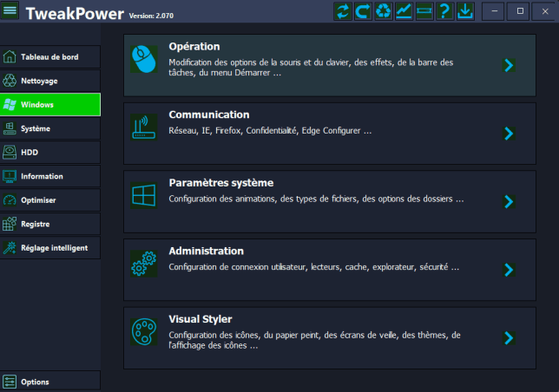Switch to the Tableau de bord tab

[50, 57]
